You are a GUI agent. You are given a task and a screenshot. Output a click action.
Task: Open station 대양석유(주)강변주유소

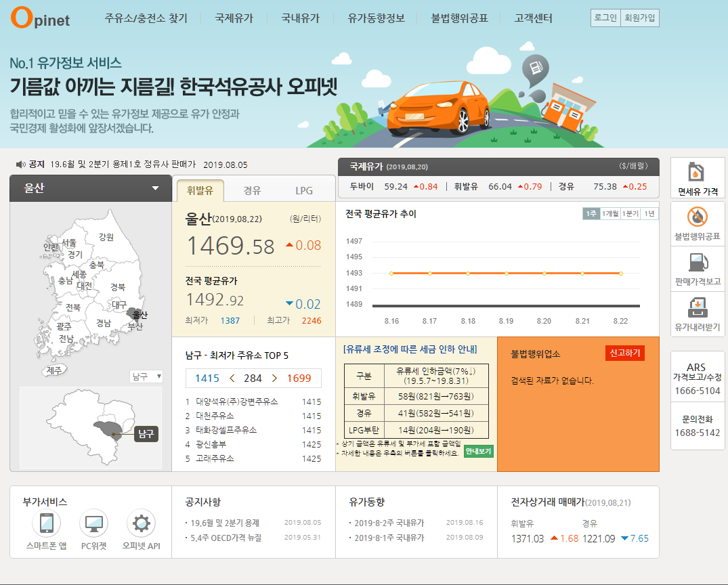coord(237,402)
